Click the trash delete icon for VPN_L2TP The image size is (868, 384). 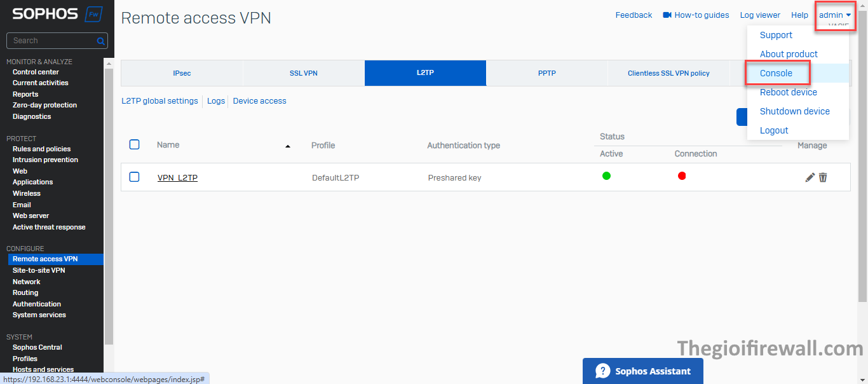[823, 177]
